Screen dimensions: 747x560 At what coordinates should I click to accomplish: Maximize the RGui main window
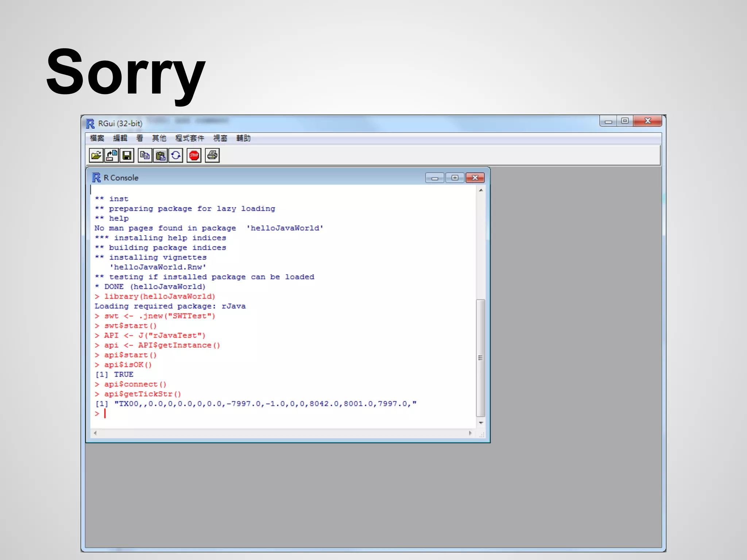(625, 121)
